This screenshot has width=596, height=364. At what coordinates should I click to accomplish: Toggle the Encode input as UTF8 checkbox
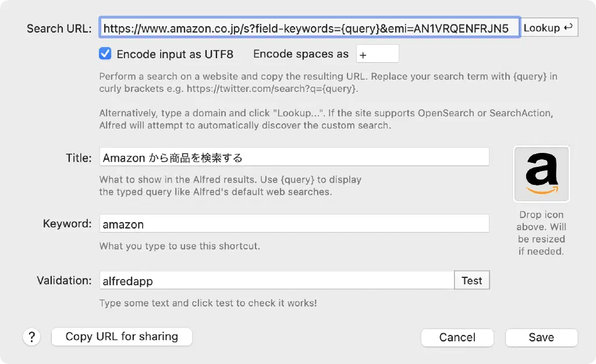coord(105,54)
